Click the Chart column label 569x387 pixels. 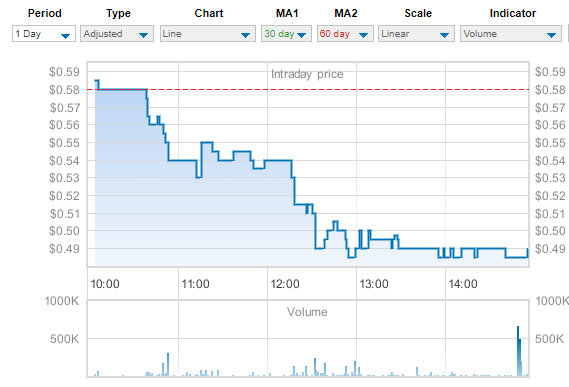(209, 13)
